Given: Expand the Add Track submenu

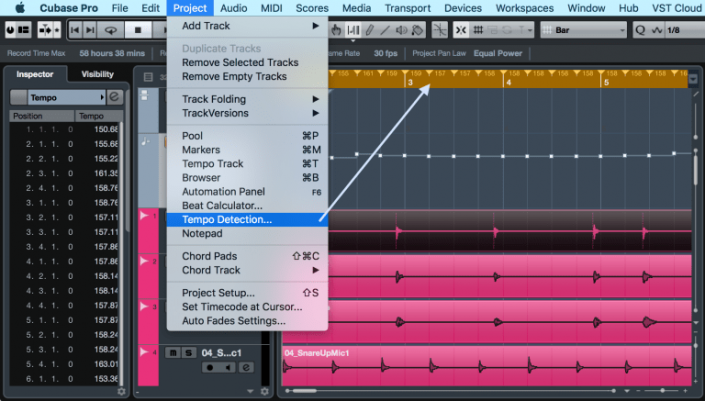Looking at the screenshot, I should (x=247, y=26).
